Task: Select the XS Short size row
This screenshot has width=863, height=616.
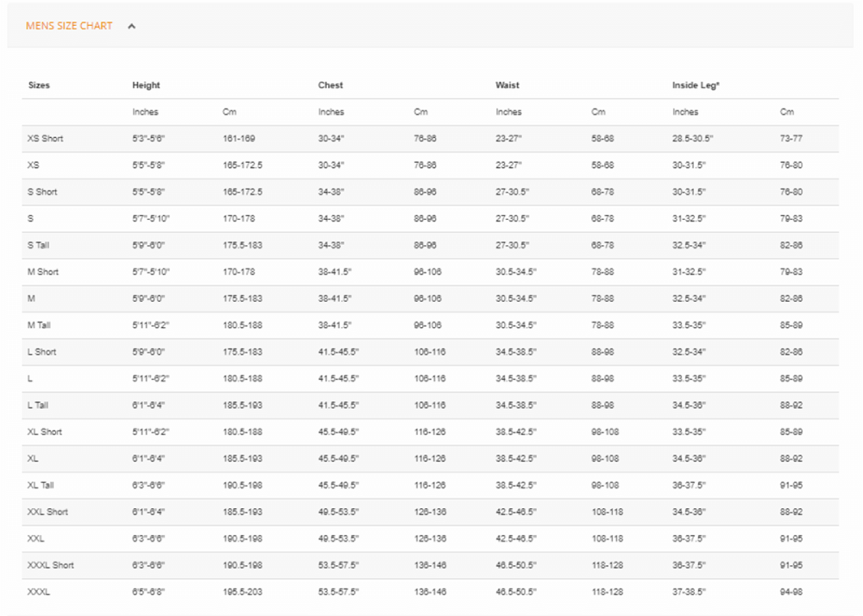Action: click(x=43, y=138)
